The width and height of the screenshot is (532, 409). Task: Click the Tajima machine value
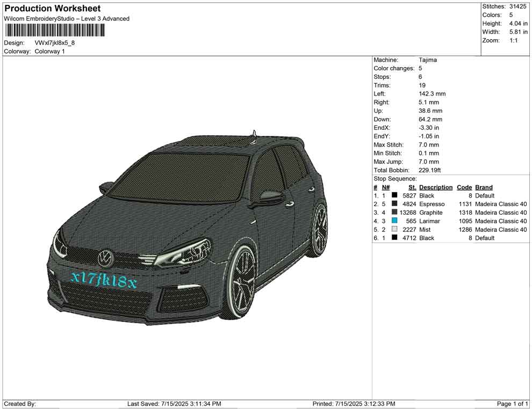(x=428, y=60)
